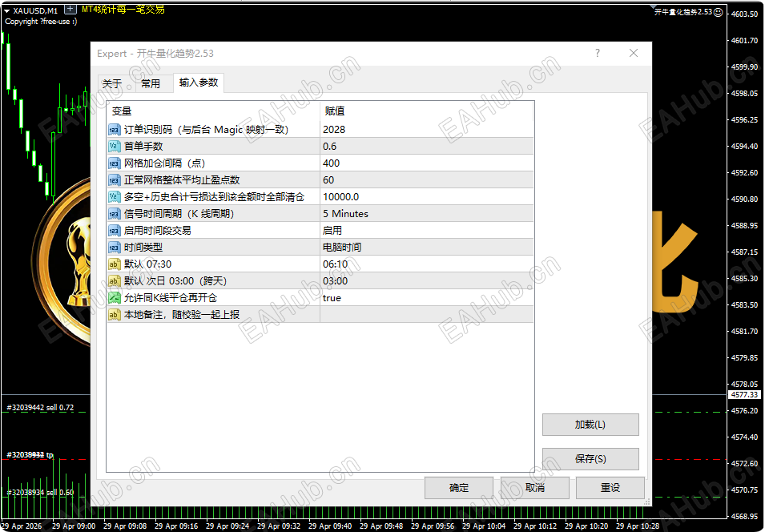Click the XAUUSD,M1 chart title
The width and height of the screenshot is (765, 532).
point(35,10)
